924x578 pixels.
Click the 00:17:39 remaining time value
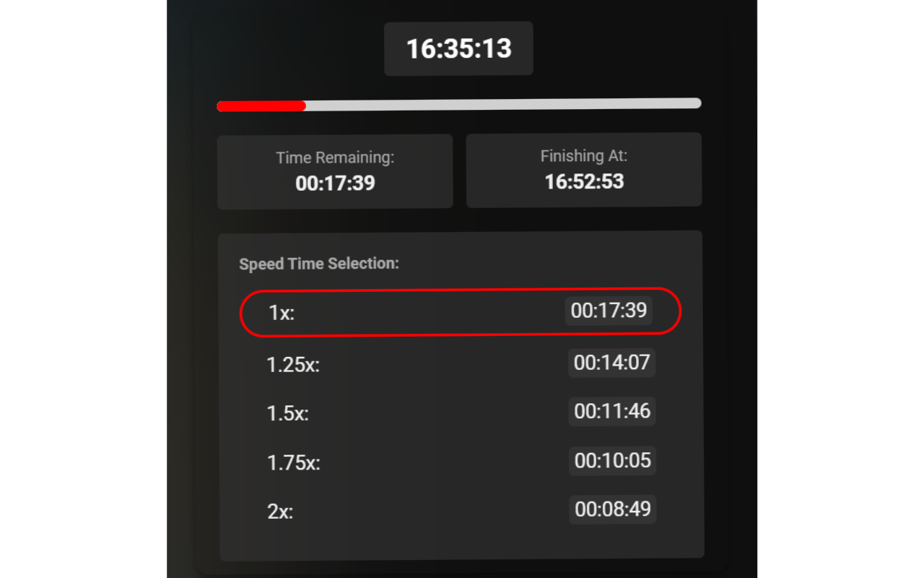pyautogui.click(x=335, y=183)
